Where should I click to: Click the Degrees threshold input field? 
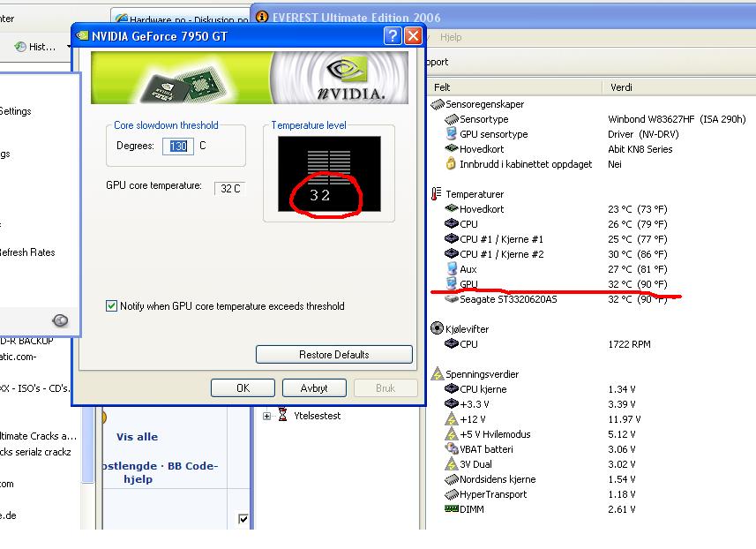tap(178, 147)
